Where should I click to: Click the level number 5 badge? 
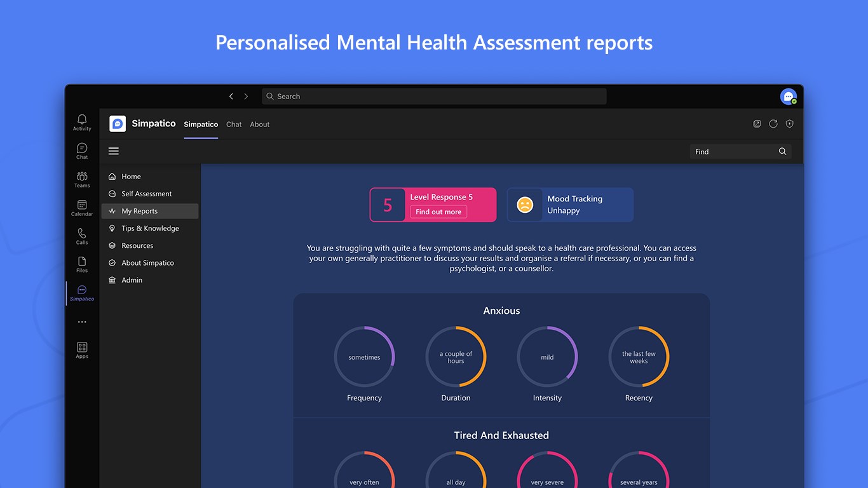click(x=388, y=205)
